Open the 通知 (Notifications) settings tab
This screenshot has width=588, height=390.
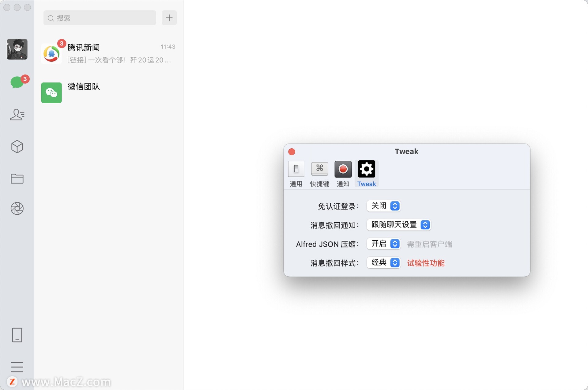(343, 173)
